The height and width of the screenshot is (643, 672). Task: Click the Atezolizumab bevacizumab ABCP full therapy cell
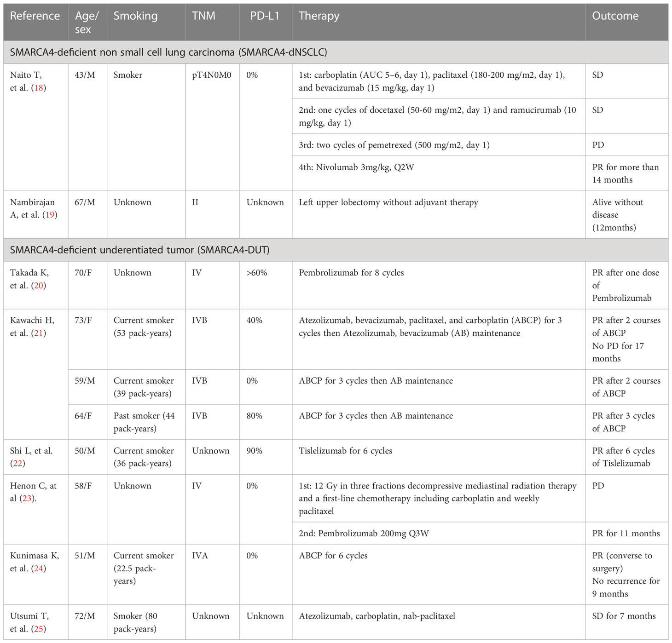click(439, 339)
